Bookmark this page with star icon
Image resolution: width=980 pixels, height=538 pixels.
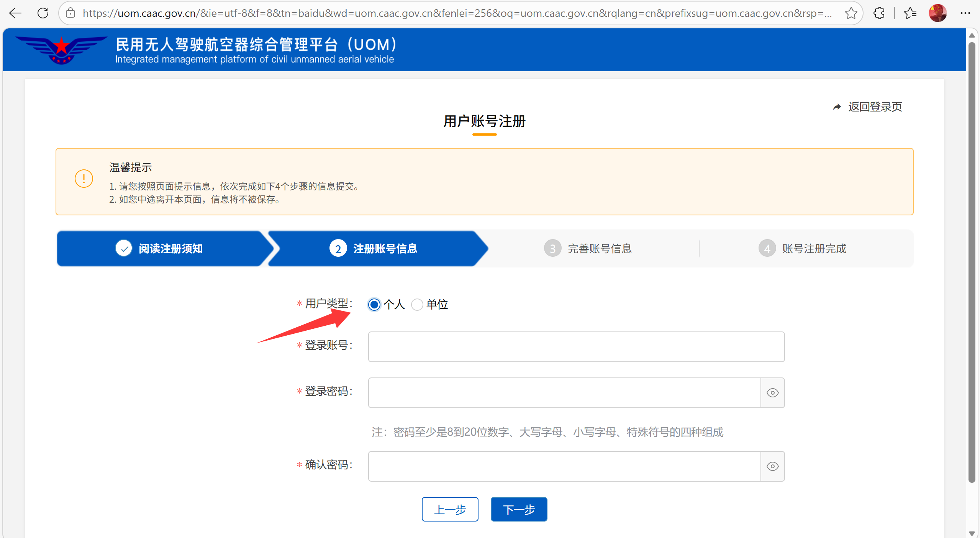click(851, 13)
